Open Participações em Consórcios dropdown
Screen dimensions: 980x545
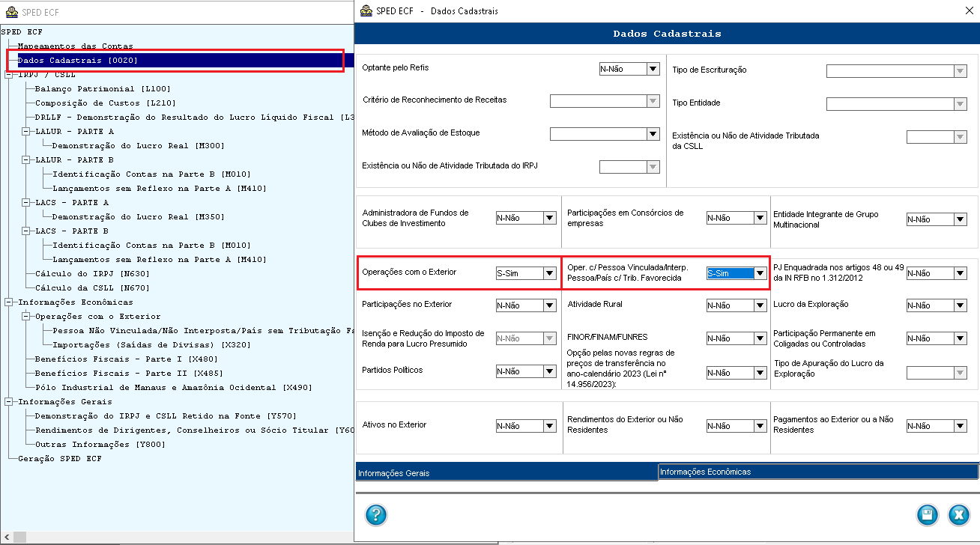pos(760,218)
